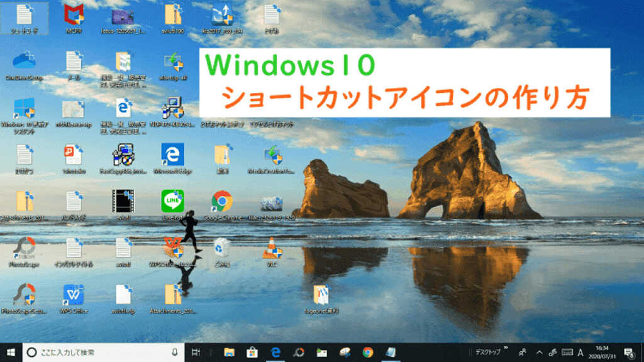
Task: Launch PhotoScape from the desktop
Action: pos(24,248)
